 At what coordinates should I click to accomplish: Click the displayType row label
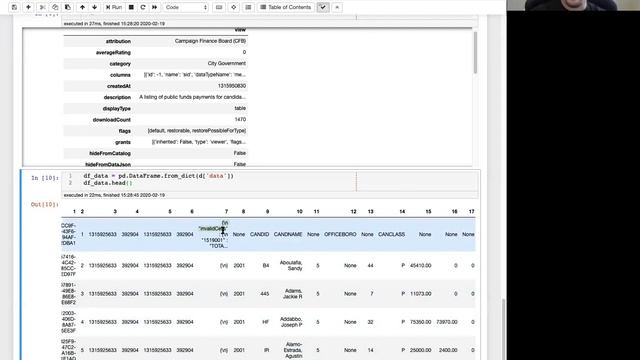pos(117,109)
